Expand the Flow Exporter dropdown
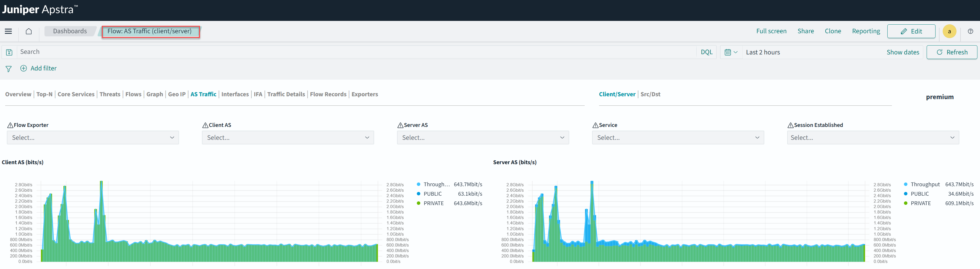The width and height of the screenshot is (980, 269). tap(93, 138)
